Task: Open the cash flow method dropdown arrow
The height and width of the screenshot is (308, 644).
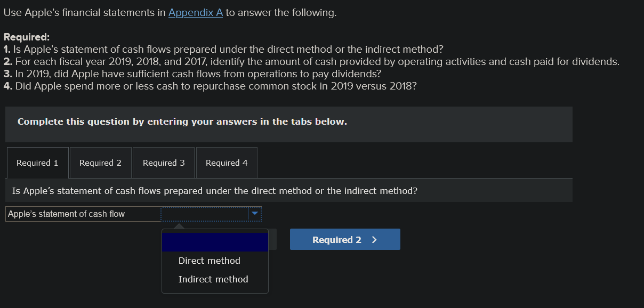Action: coord(255,214)
